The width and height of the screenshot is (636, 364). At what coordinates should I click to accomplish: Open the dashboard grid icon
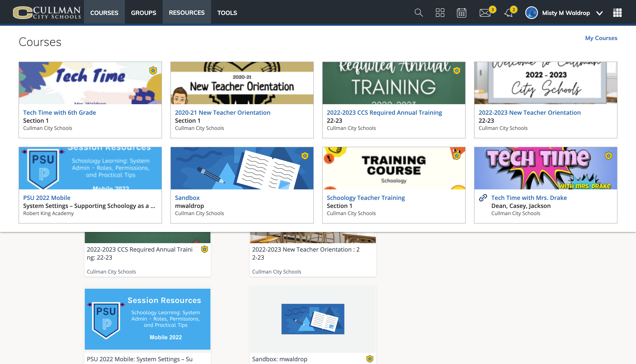point(440,13)
